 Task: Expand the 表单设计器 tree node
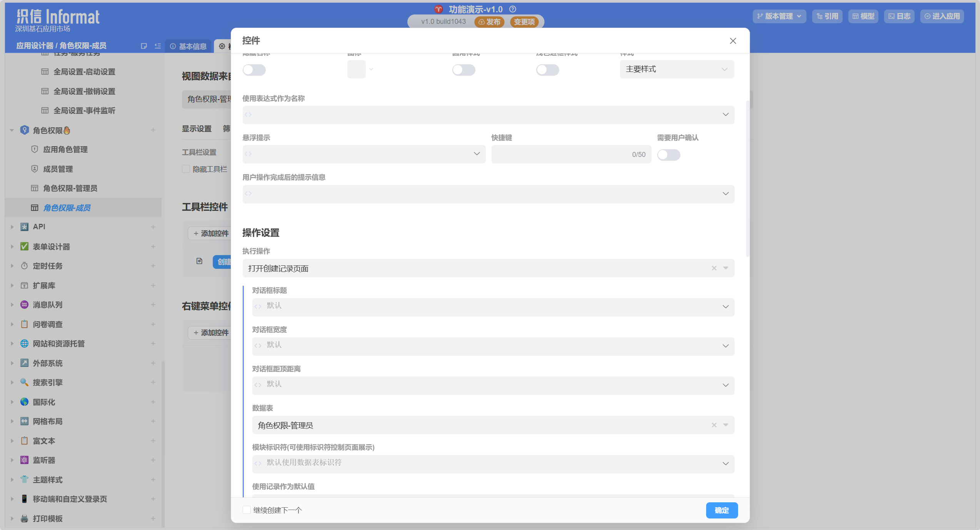coord(12,247)
